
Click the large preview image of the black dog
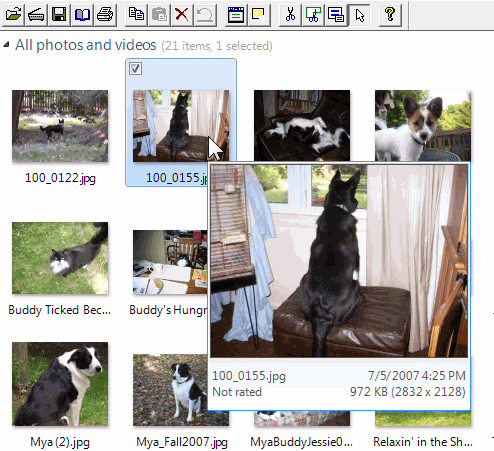coord(339,261)
